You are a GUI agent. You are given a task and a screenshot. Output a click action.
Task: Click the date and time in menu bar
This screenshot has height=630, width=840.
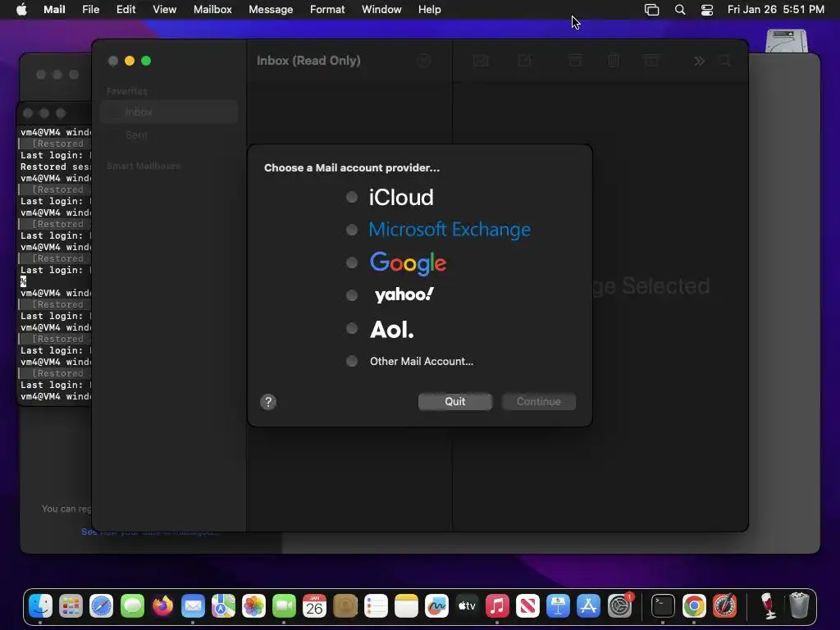pyautogui.click(x=776, y=10)
